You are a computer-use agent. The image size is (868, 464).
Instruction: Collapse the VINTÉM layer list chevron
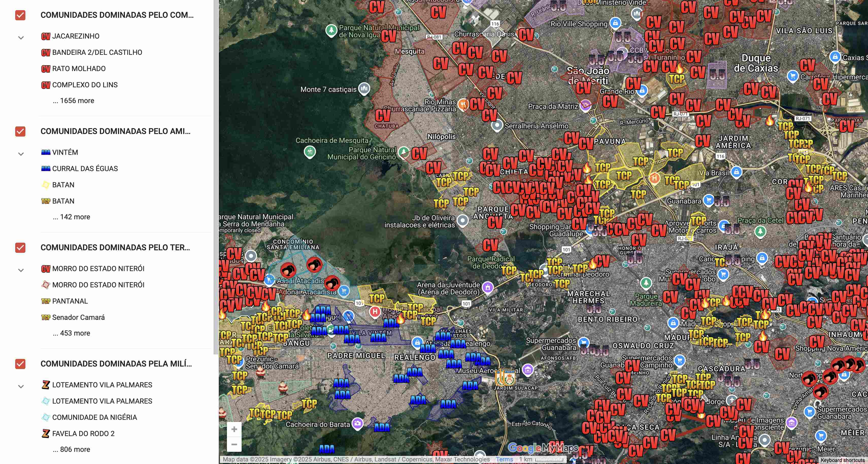click(21, 154)
